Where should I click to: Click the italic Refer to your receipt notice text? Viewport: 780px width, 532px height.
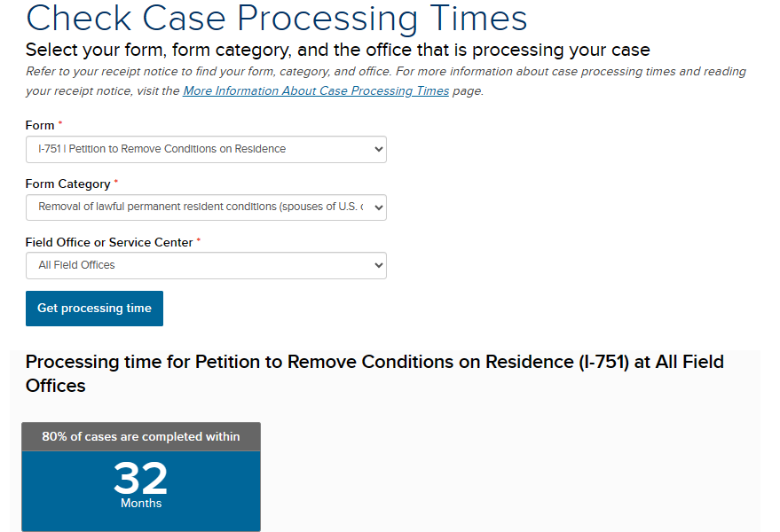point(386,81)
